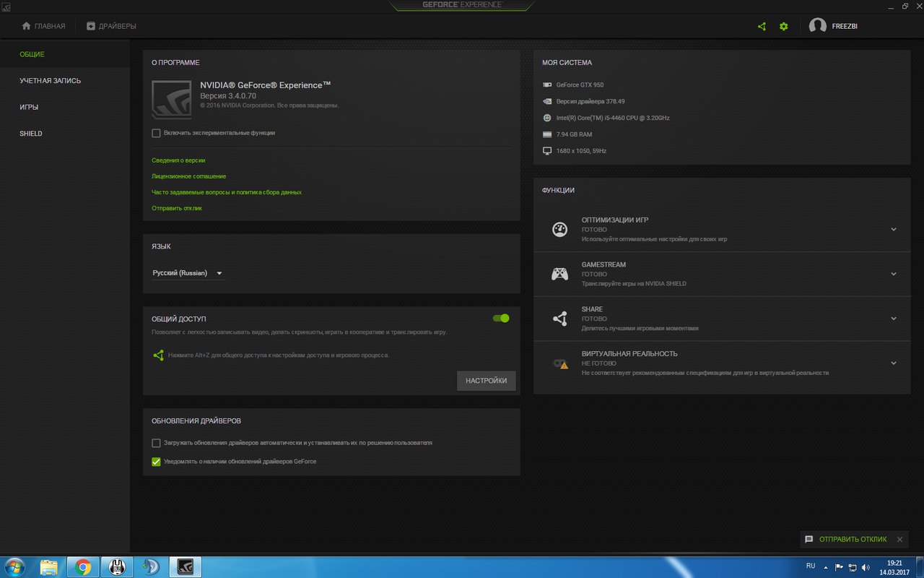Expand the GAMESTREAM section chevron
Viewport: 924px width, 578px height.
click(894, 274)
